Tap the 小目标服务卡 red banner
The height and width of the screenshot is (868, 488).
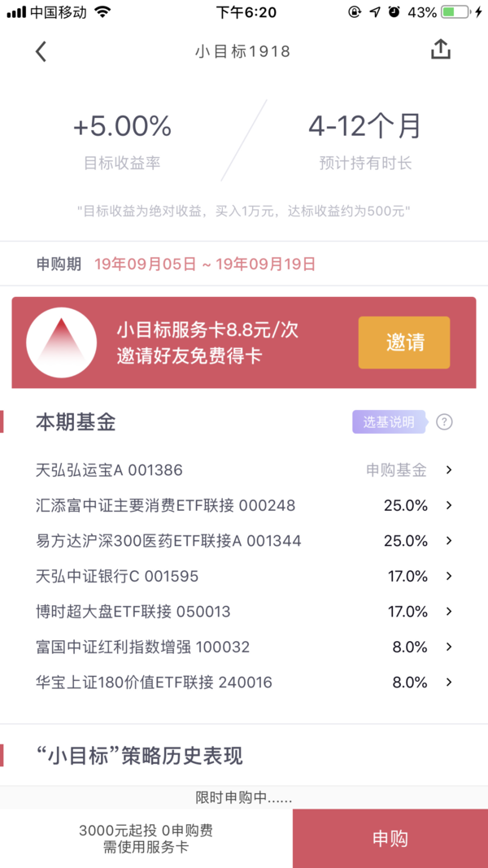[x=244, y=342]
